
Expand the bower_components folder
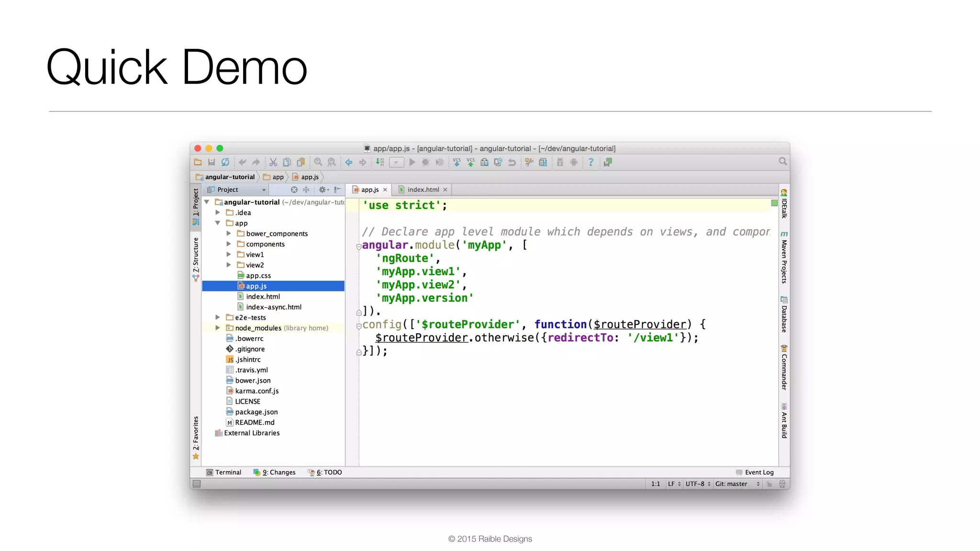(x=229, y=233)
